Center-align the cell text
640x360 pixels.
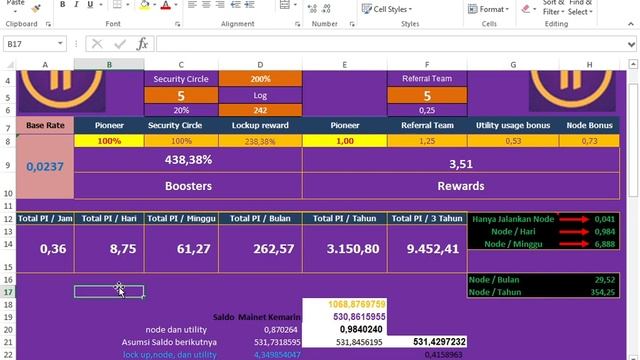click(206, 4)
